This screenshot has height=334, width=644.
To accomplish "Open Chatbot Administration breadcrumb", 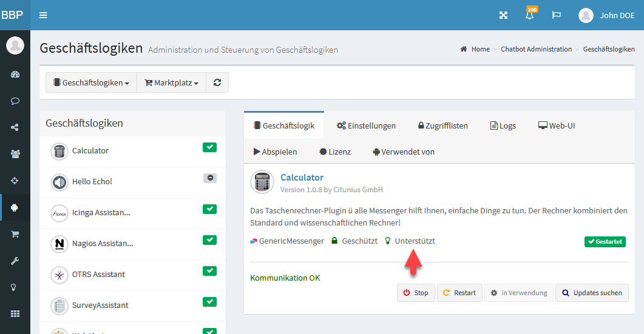I will pyautogui.click(x=536, y=49).
